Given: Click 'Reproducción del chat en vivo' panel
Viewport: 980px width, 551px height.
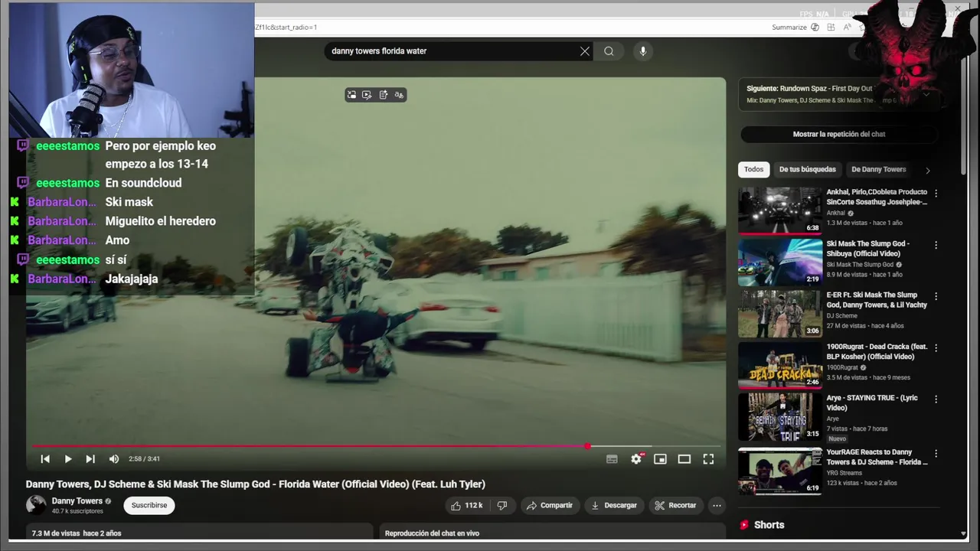Looking at the screenshot, I should [x=551, y=532].
